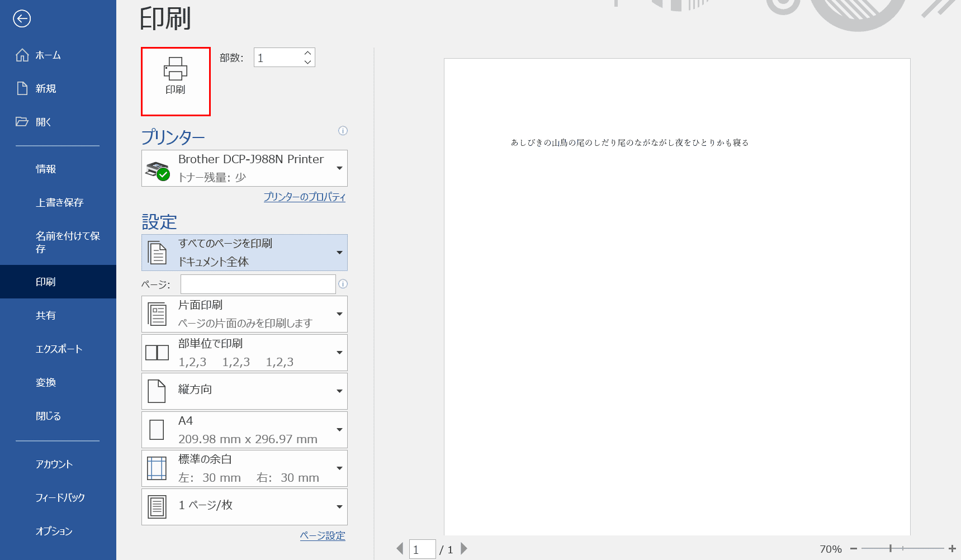This screenshot has height=560, width=961.
Task: Open the 1 ページ/枚 dropdown
Action: coord(244,507)
